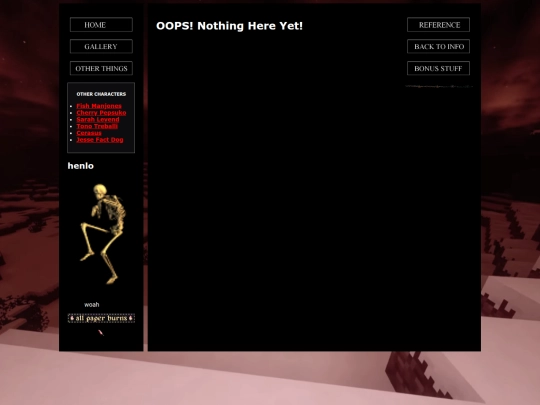Click the 'henlo' heading text

pos(81,166)
